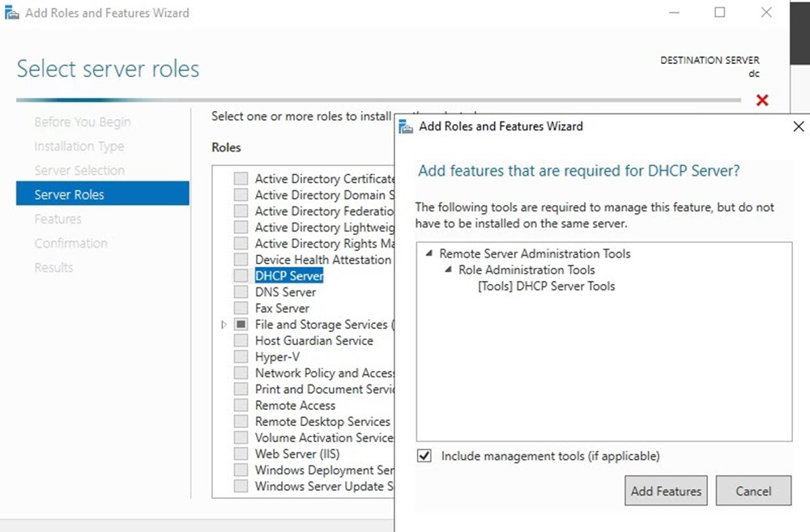810x532 pixels.
Task: Click the Add Features button
Action: coord(666,491)
